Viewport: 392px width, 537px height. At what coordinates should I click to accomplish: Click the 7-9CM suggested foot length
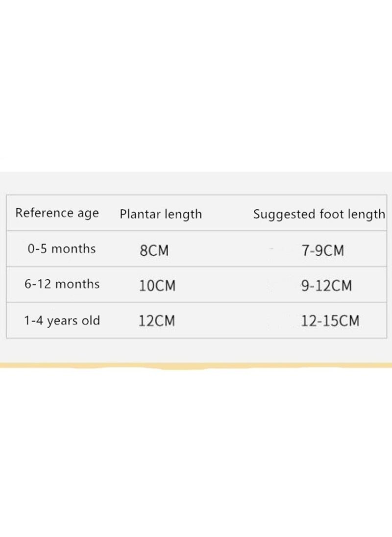tap(323, 250)
